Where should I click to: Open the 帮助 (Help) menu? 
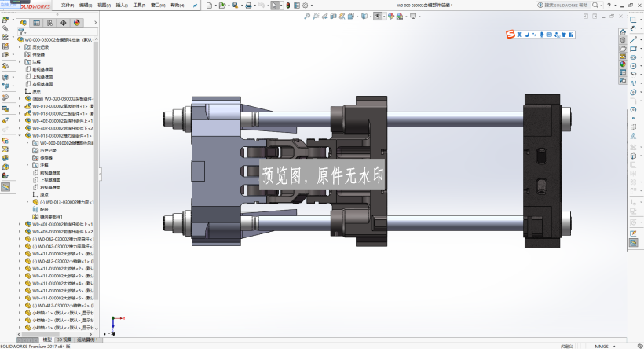point(177,6)
